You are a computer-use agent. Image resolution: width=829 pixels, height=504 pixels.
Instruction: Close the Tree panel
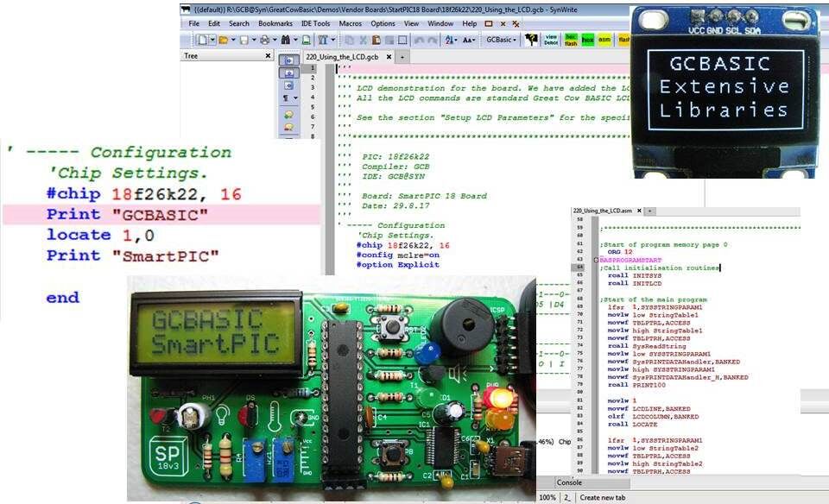tap(269, 56)
